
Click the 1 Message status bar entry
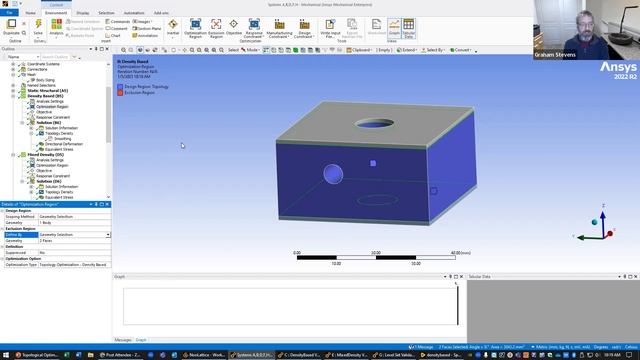pyautogui.click(x=421, y=347)
